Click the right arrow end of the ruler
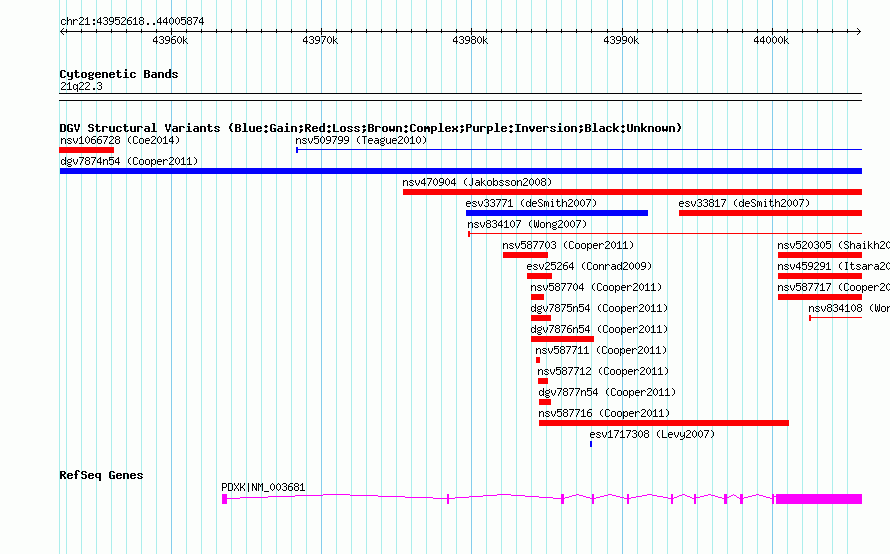The image size is (890, 554). pos(859,32)
